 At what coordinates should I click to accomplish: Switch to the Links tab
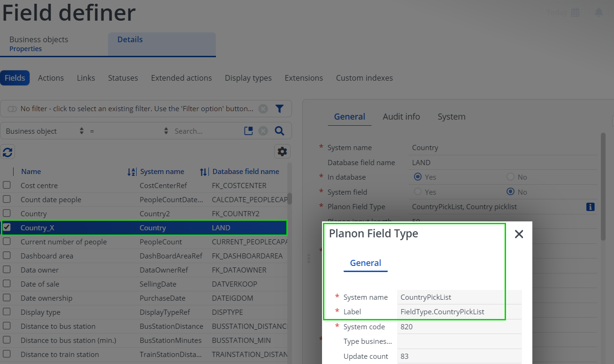86,78
